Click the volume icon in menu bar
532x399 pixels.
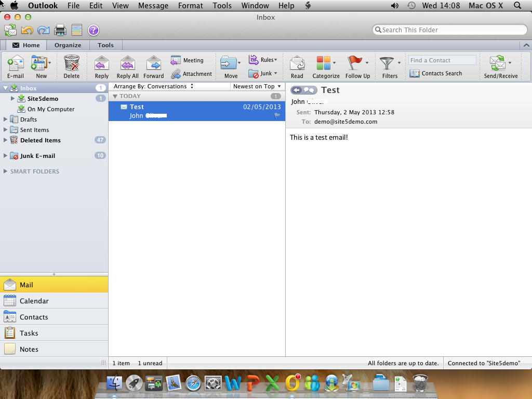tap(395, 5)
